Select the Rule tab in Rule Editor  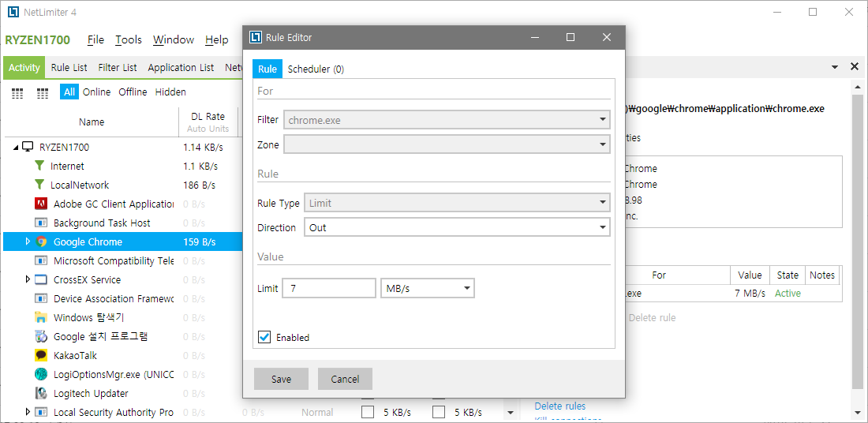pos(268,69)
